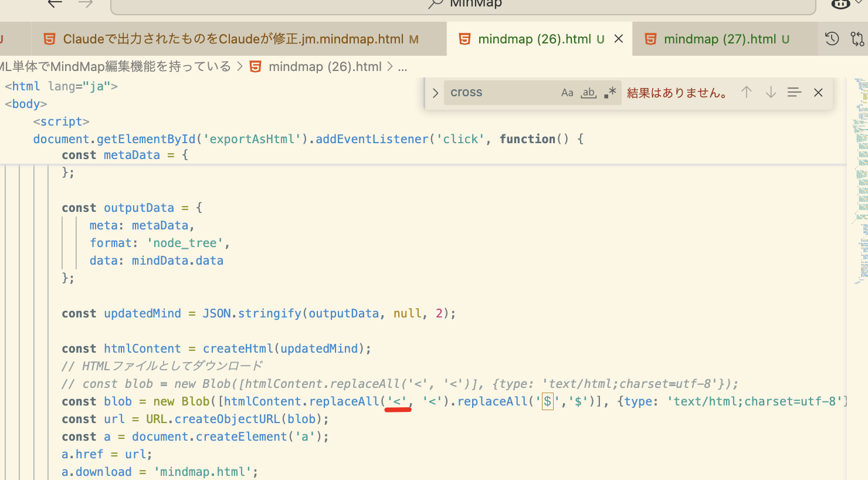Close the find widget

pyautogui.click(x=818, y=92)
